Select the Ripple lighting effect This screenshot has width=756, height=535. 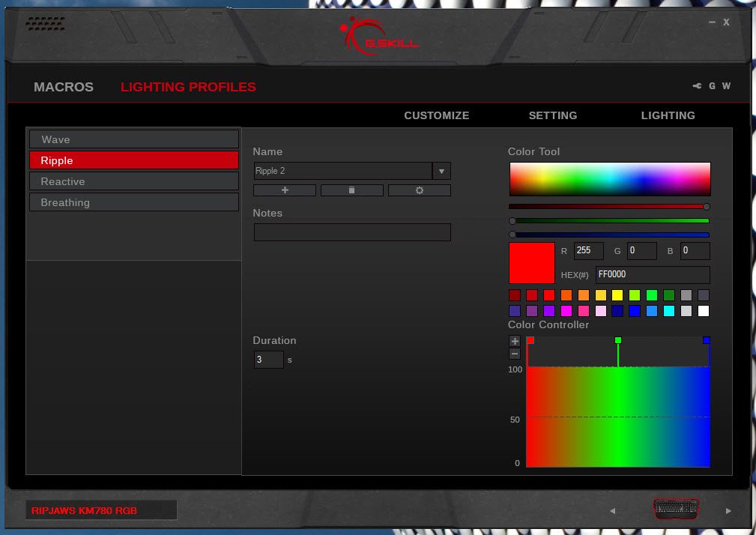tap(134, 160)
